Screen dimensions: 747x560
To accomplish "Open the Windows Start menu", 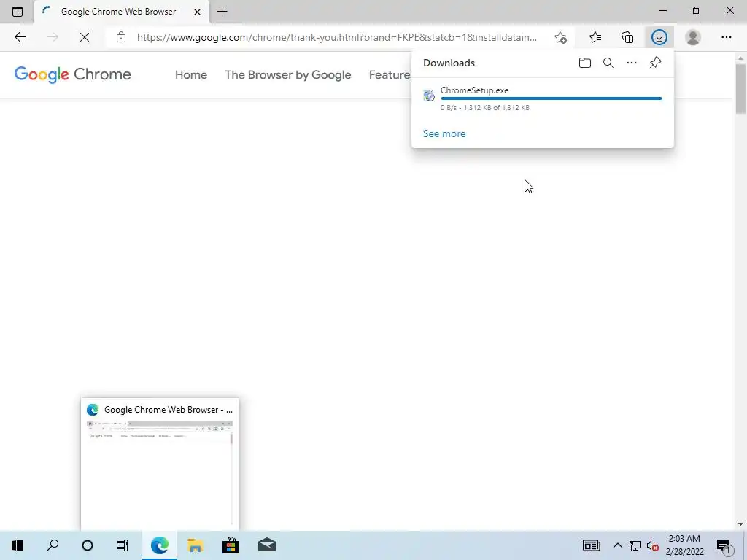I will tap(18, 545).
